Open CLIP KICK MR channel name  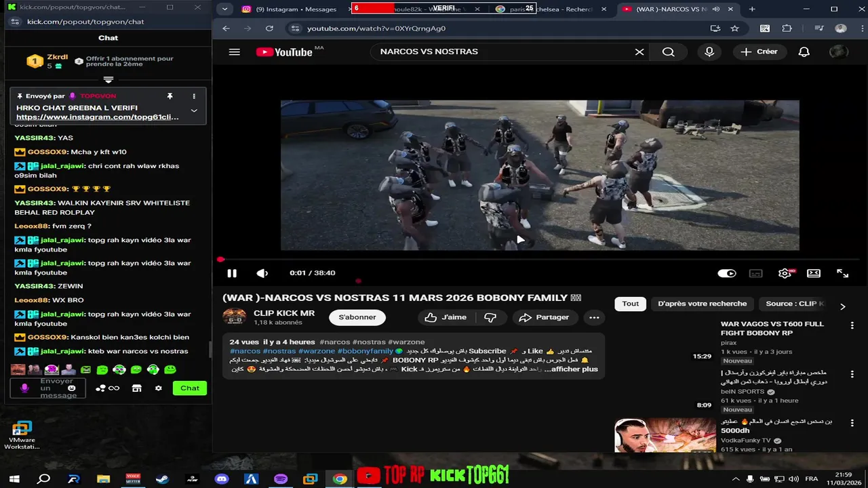pos(284,313)
